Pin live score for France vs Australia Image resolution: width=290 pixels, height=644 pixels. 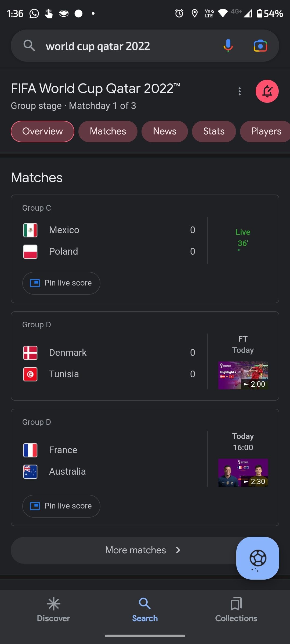tap(61, 506)
